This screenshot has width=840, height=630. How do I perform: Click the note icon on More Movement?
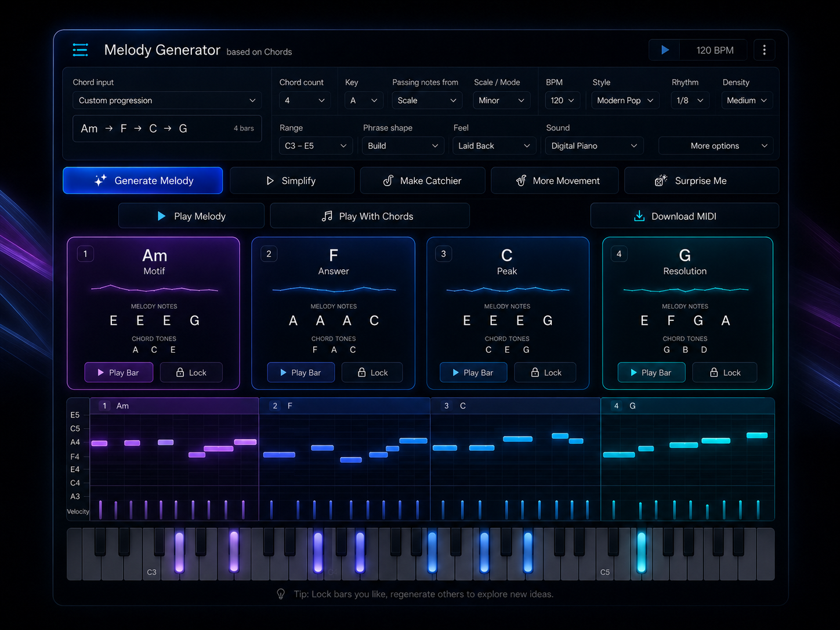(521, 181)
